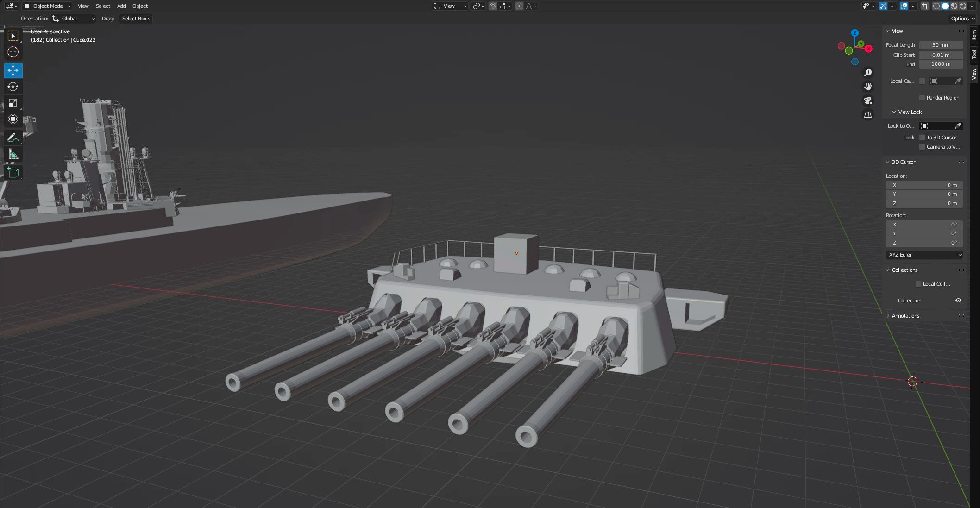
Task: Expand the Annotations panel
Action: tap(888, 316)
